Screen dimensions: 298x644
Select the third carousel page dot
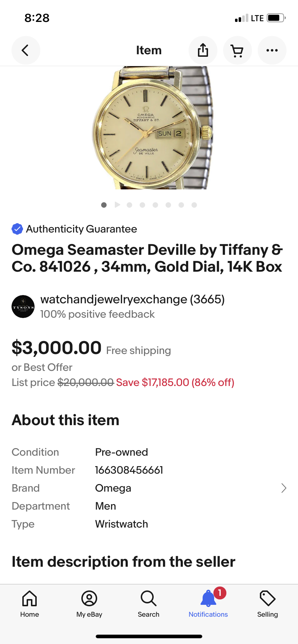130,205
